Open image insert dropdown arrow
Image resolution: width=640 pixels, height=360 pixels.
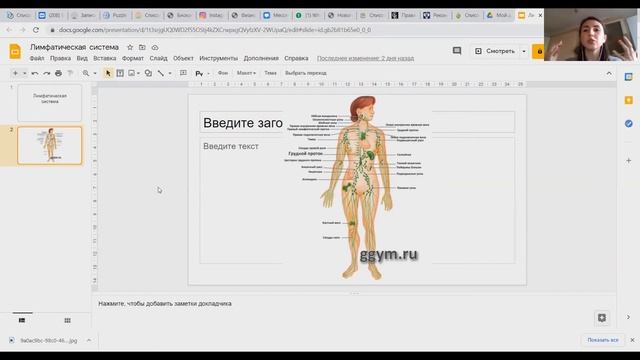(x=138, y=73)
